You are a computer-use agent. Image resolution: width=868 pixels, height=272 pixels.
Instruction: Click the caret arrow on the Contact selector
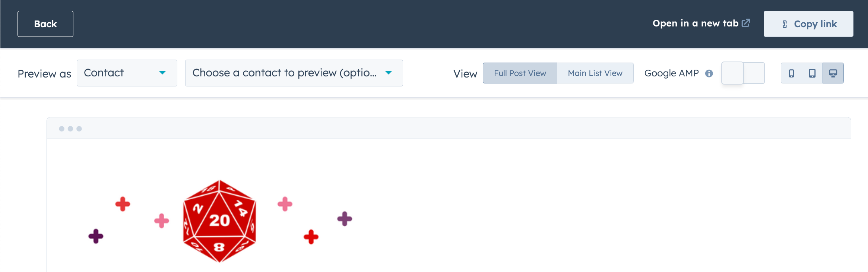(162, 73)
